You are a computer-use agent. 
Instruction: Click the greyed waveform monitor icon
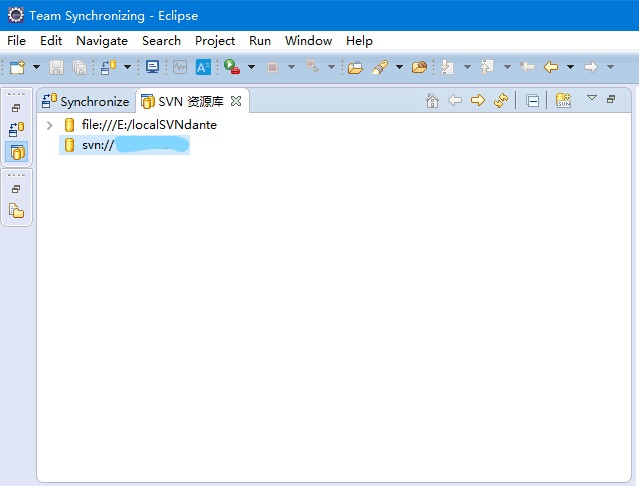click(x=180, y=67)
